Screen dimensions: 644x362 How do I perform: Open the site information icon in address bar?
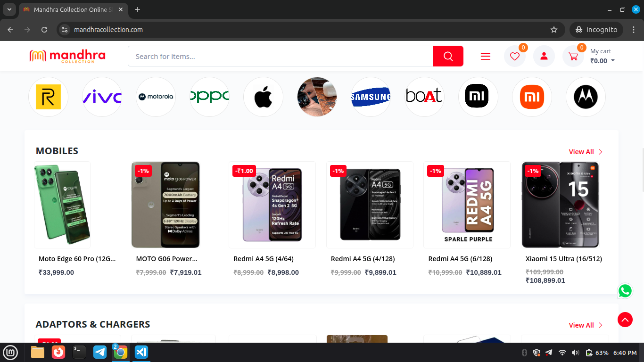(65, 29)
